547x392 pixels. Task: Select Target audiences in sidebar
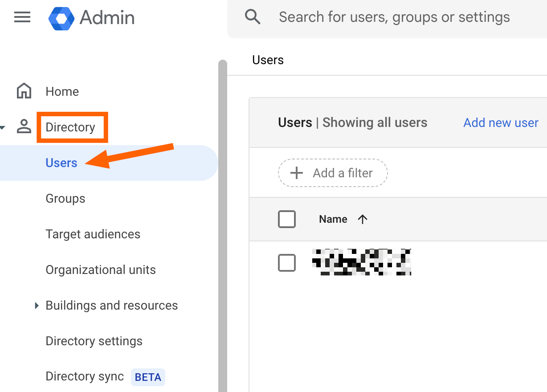(x=93, y=234)
